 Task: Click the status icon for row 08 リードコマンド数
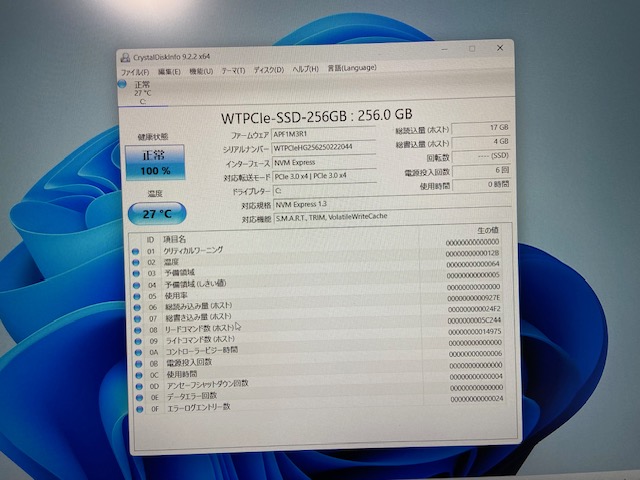(x=138, y=330)
